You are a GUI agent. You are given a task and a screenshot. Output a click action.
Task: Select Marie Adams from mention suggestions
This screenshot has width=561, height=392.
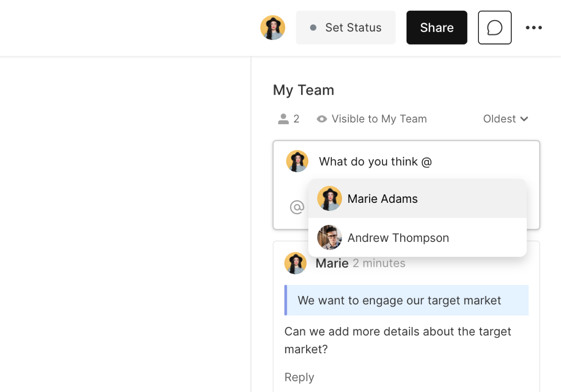coord(382,199)
